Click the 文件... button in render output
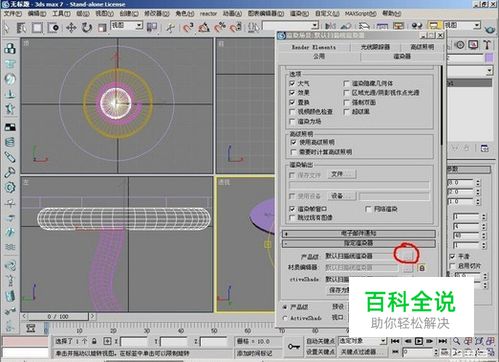 click(342, 174)
